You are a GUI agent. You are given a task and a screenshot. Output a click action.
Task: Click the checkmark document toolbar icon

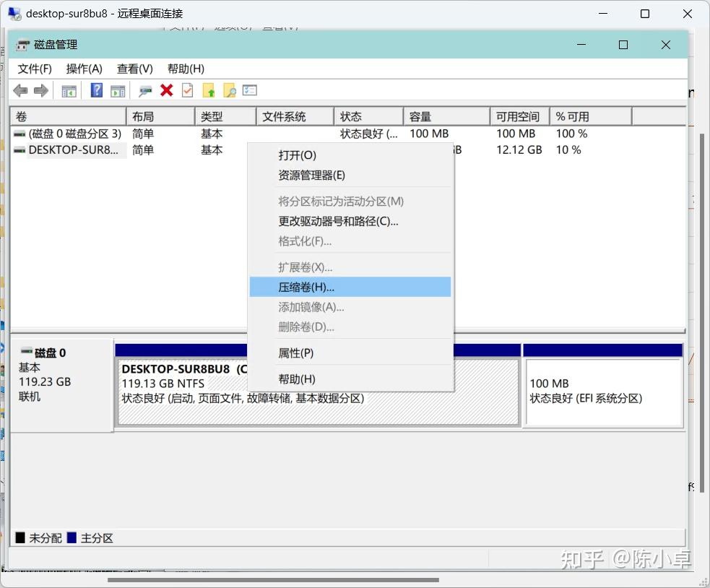pyautogui.click(x=187, y=90)
